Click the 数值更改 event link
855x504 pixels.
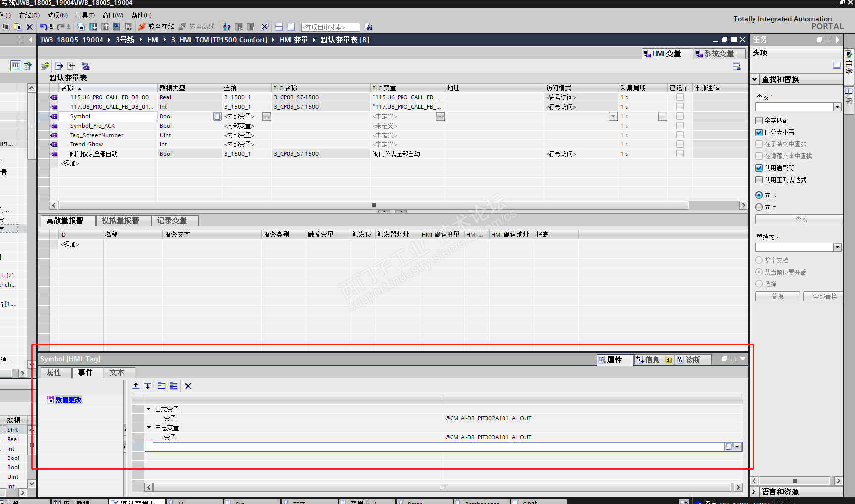tap(68, 400)
